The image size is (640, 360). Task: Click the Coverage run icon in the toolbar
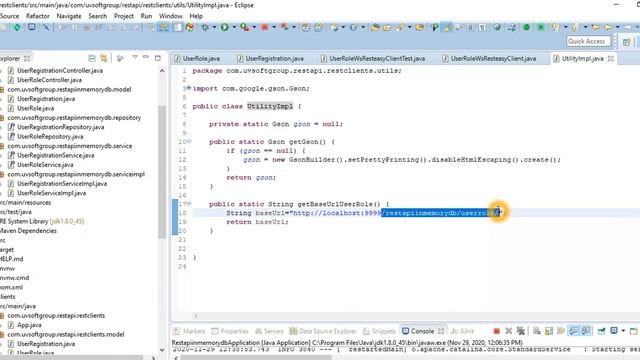244,27
